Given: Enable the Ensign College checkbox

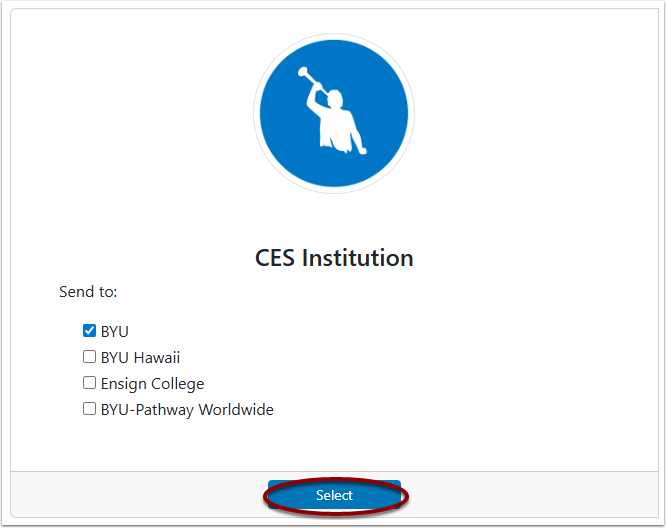Looking at the screenshot, I should 89,383.
